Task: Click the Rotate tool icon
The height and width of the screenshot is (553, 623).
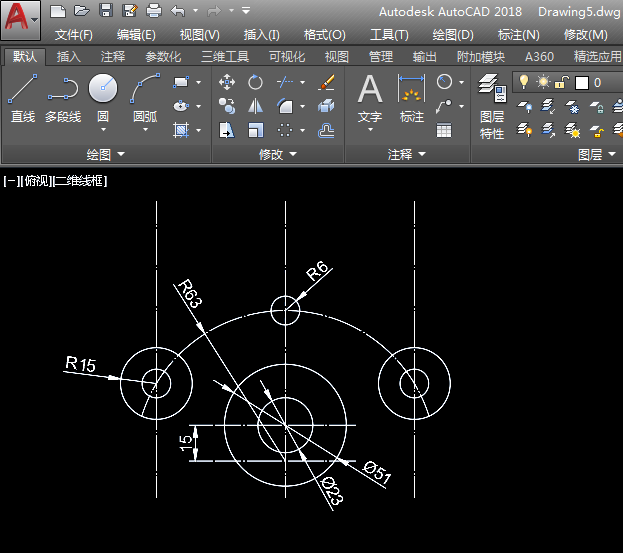Action: (256, 82)
